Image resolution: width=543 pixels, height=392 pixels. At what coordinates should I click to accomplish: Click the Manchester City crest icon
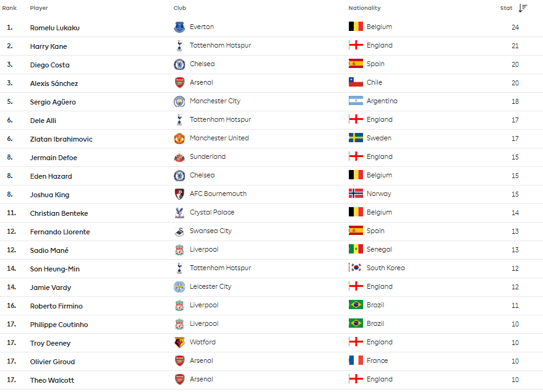(x=179, y=101)
